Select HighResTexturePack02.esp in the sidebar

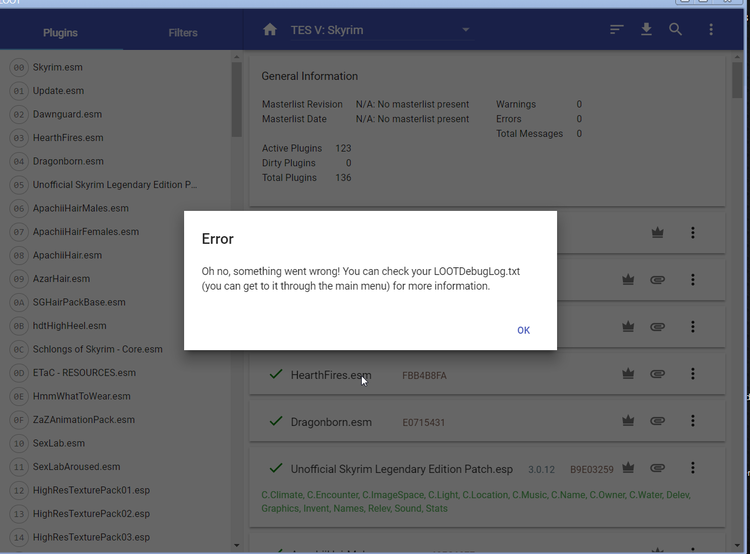coord(115,514)
